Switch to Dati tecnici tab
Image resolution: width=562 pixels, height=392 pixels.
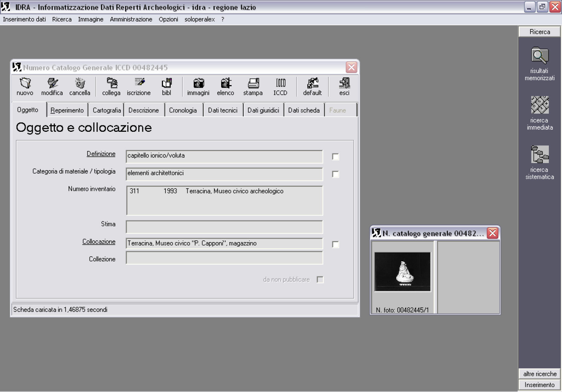point(223,110)
